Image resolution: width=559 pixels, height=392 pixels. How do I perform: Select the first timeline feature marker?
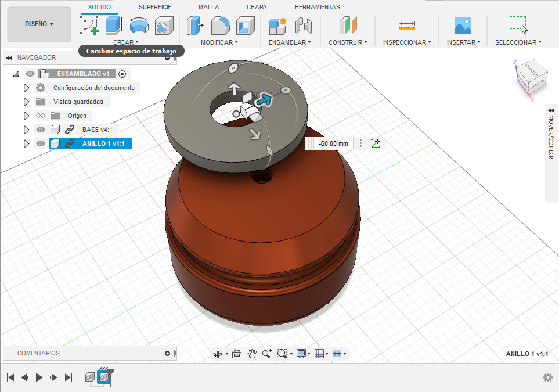pyautogui.click(x=90, y=377)
